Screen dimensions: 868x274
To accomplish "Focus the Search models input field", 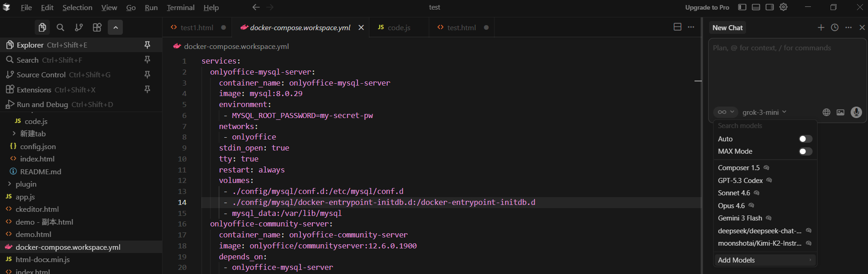I will 765,126.
